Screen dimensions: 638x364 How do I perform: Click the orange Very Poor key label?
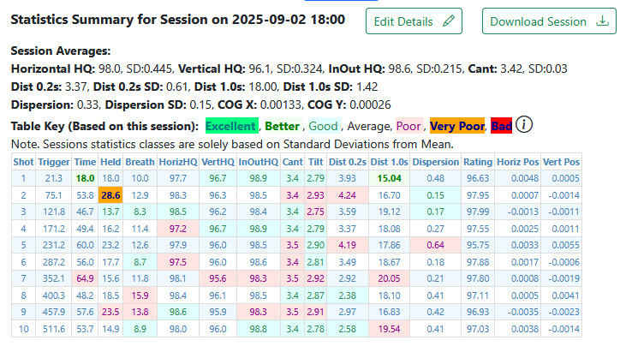(x=456, y=126)
